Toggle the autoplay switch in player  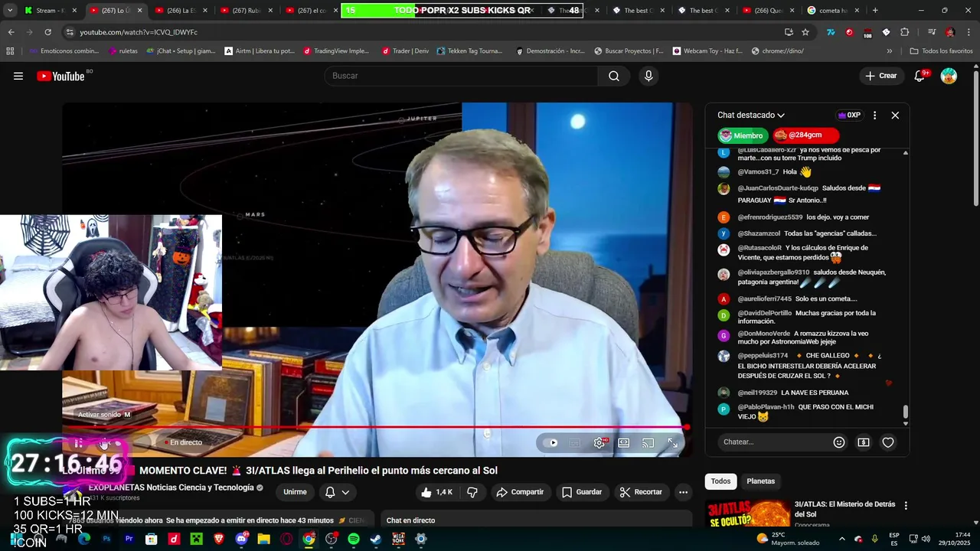click(550, 442)
